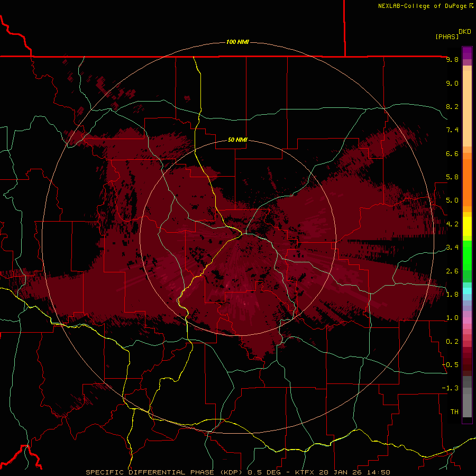Click the 6.6 value on color scale
The width and height of the screenshot is (476, 476).
click(x=452, y=153)
